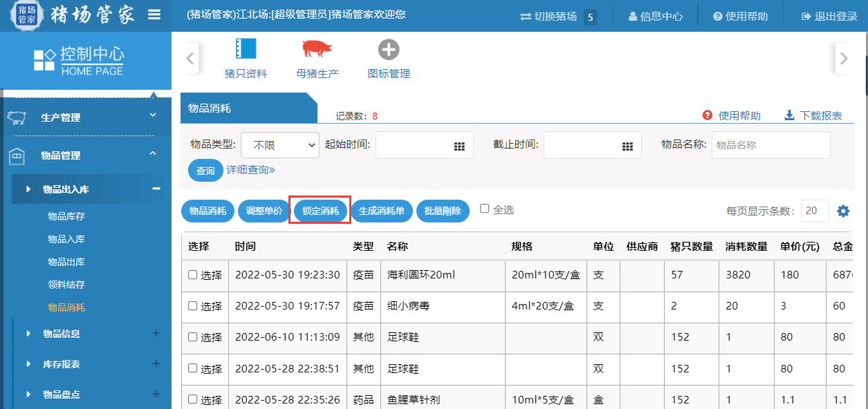Select the 海利圆环20ml row checkbox

[x=193, y=275]
